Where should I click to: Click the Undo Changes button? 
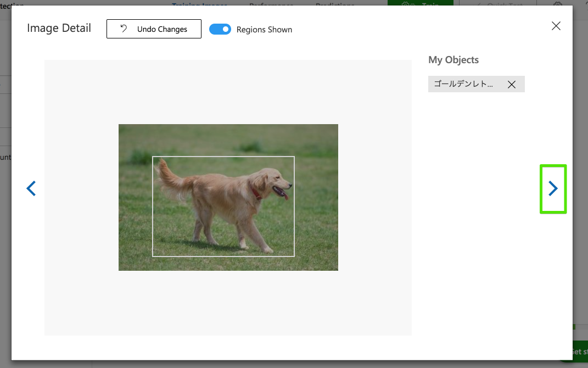click(x=154, y=29)
